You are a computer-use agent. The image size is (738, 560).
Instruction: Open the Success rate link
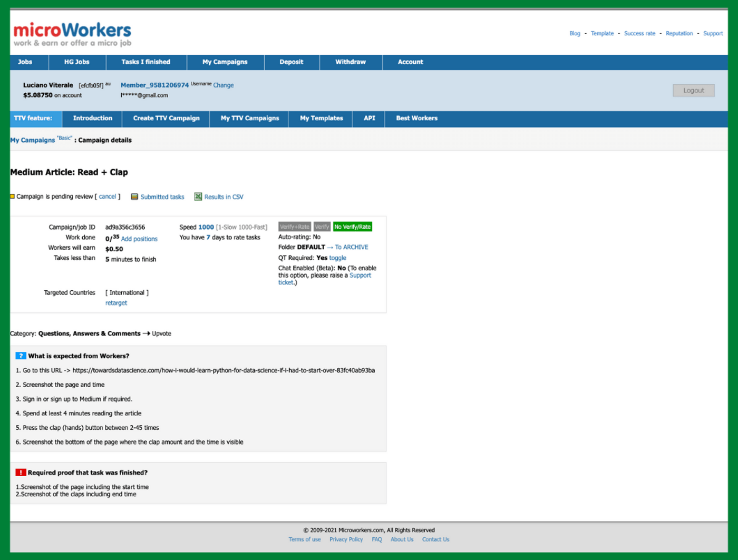click(x=640, y=34)
